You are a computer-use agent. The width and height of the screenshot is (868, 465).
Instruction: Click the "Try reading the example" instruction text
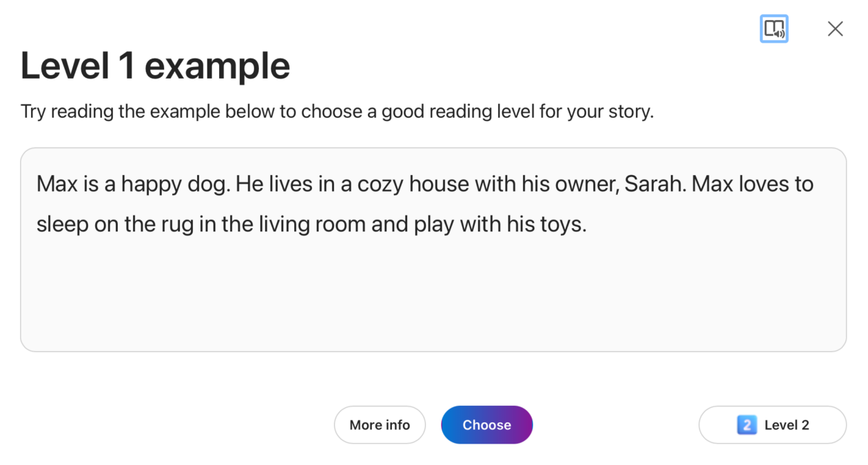pyautogui.click(x=336, y=112)
